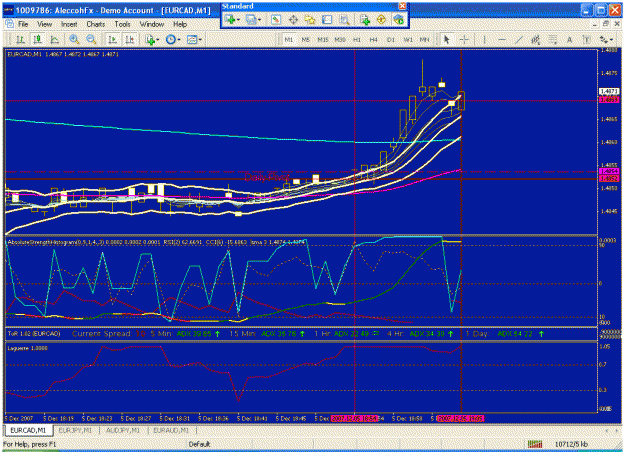
Task: Switch chart to M1 timeframe
Action: pyautogui.click(x=289, y=39)
